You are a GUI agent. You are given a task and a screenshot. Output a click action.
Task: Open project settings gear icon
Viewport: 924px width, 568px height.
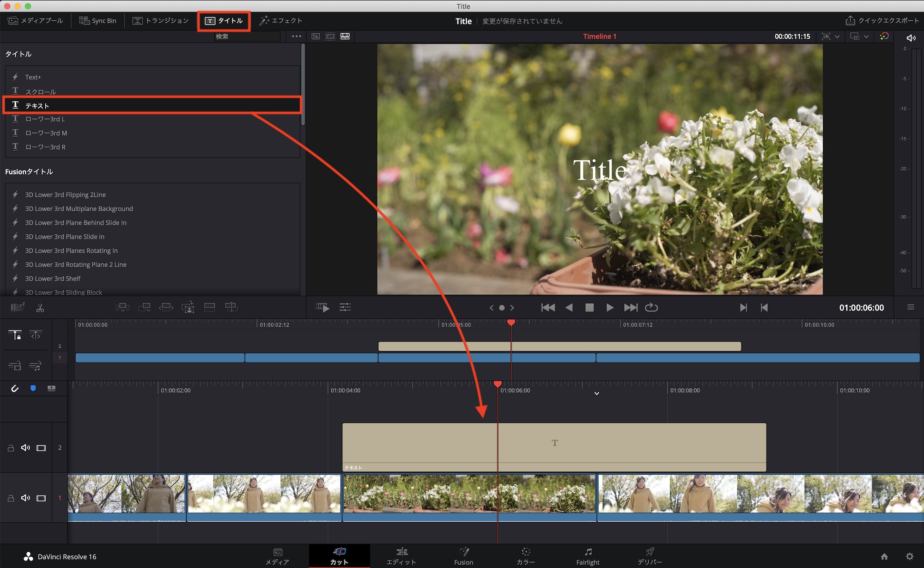click(x=910, y=556)
